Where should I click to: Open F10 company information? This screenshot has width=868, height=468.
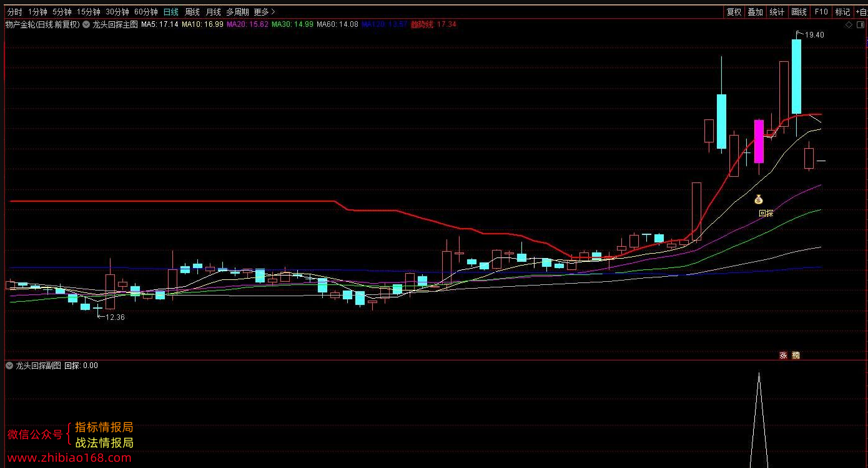(x=821, y=12)
